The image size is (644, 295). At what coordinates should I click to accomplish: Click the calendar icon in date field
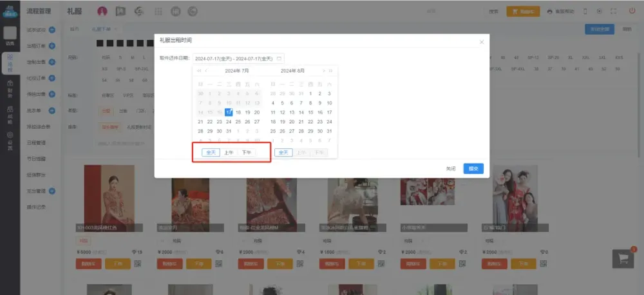click(279, 58)
